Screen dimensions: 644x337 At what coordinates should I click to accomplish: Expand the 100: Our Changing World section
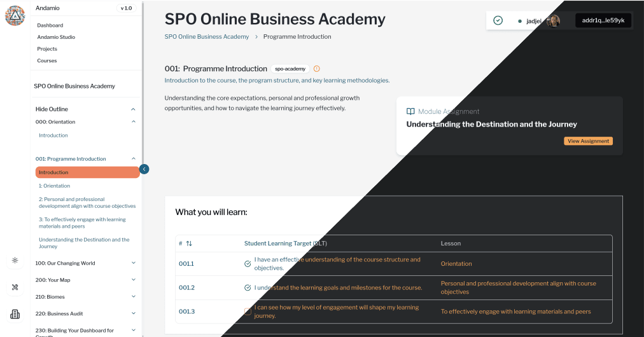pyautogui.click(x=134, y=263)
